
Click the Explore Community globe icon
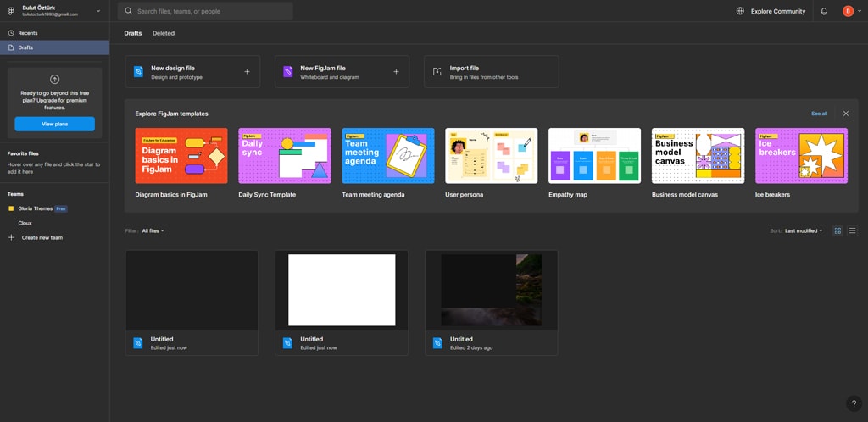[x=740, y=11]
